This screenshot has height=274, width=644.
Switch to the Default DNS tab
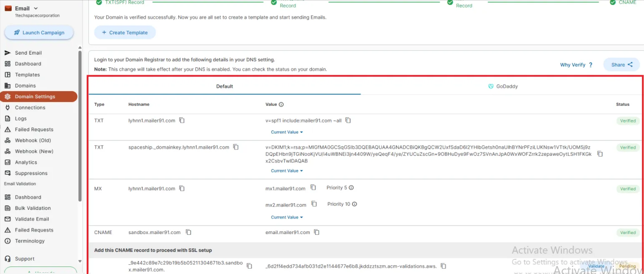[x=225, y=86]
